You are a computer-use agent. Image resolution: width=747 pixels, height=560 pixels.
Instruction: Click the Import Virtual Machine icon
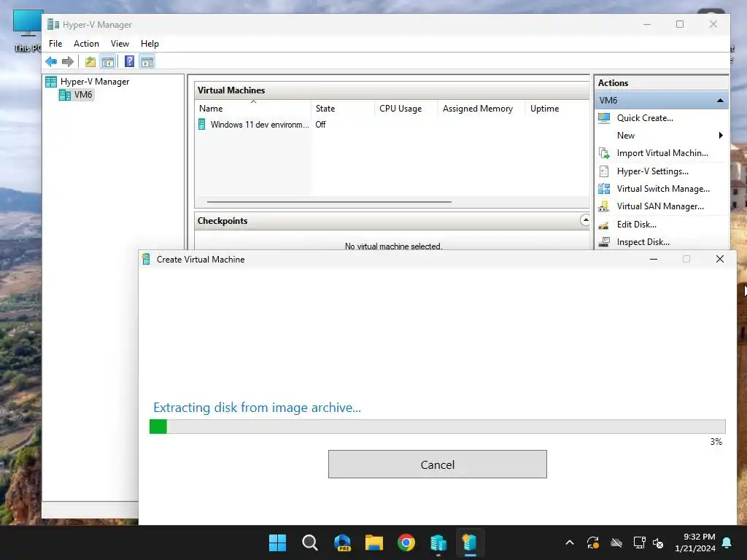[x=604, y=153]
